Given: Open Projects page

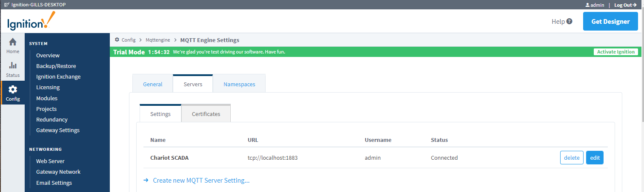Looking at the screenshot, I should [46, 109].
